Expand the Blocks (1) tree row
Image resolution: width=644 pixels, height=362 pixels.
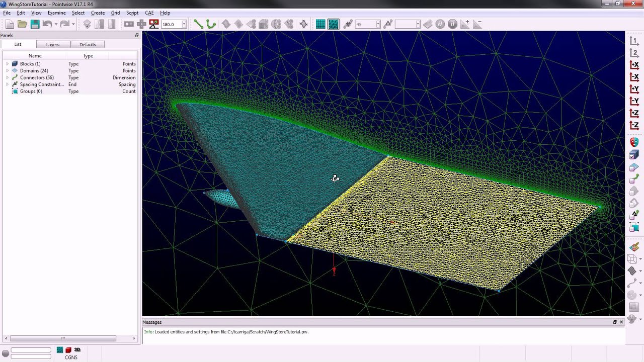click(7, 64)
